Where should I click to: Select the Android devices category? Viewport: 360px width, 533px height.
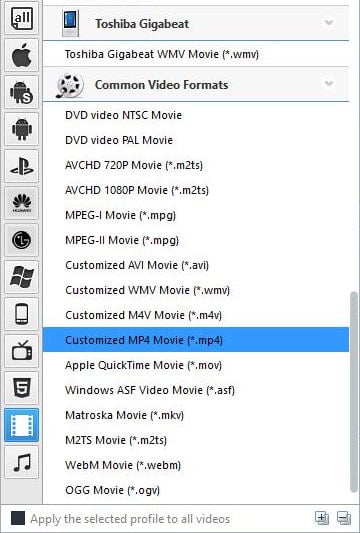click(x=21, y=129)
